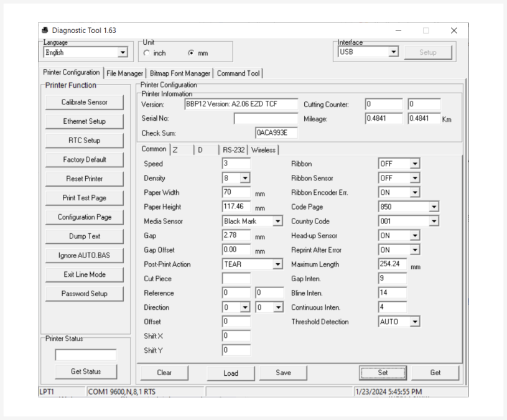This screenshot has width=507, height=420.
Task: Click the Clear button
Action: point(164,373)
